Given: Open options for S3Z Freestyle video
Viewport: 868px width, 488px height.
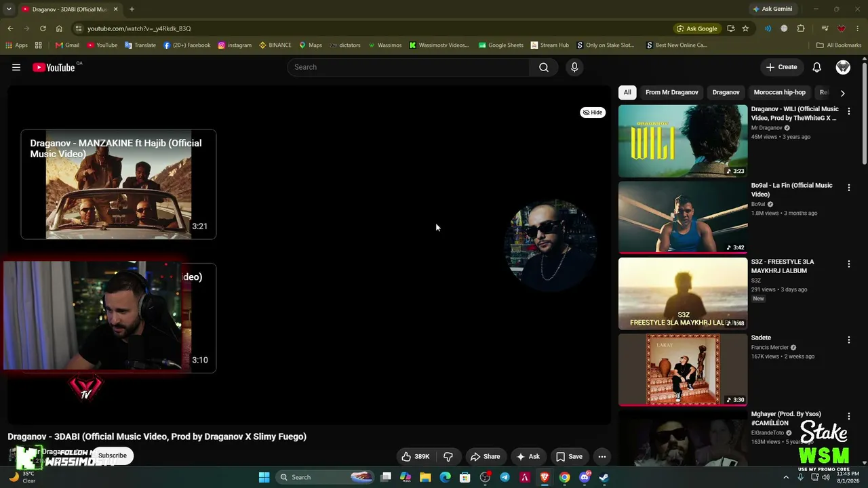Looking at the screenshot, I should 849,264.
